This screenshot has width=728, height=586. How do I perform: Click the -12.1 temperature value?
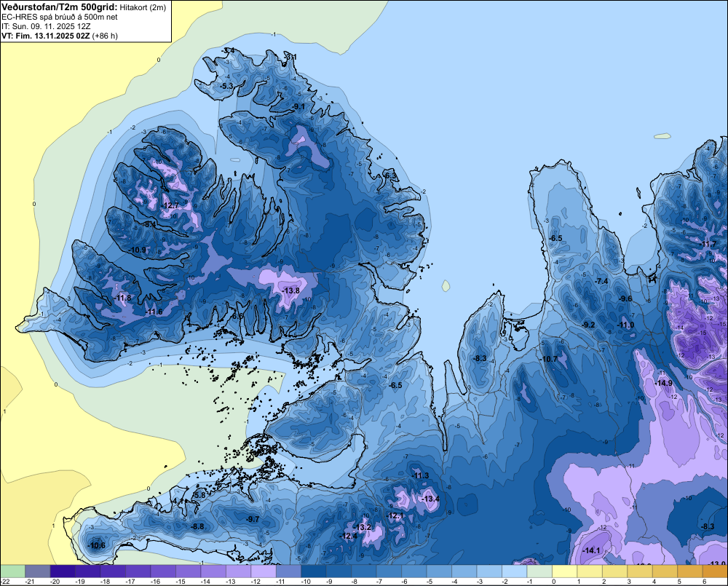tap(395, 515)
